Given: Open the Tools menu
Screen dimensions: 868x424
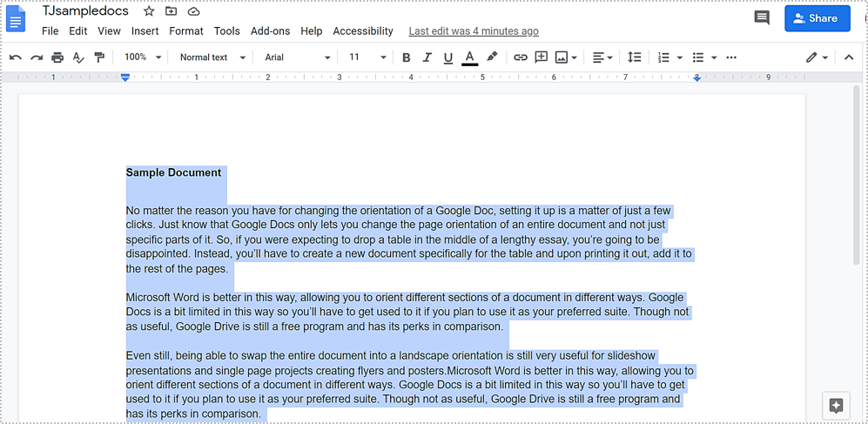Looking at the screenshot, I should [227, 31].
